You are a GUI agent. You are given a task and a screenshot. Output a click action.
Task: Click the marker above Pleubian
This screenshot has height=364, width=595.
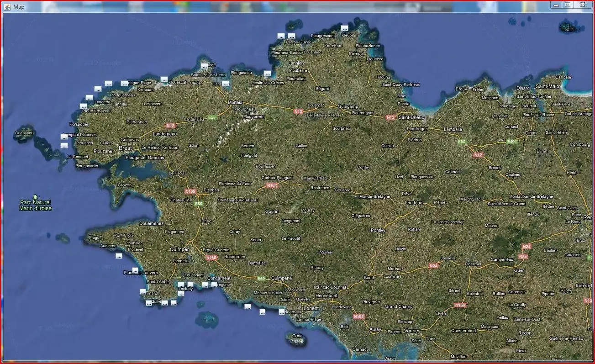(x=344, y=28)
